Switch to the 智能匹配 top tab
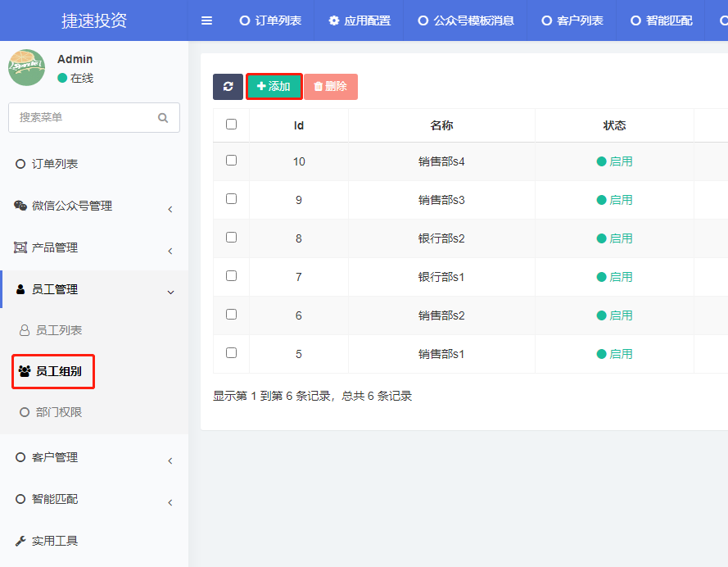The height and width of the screenshot is (567, 728). tap(661, 20)
